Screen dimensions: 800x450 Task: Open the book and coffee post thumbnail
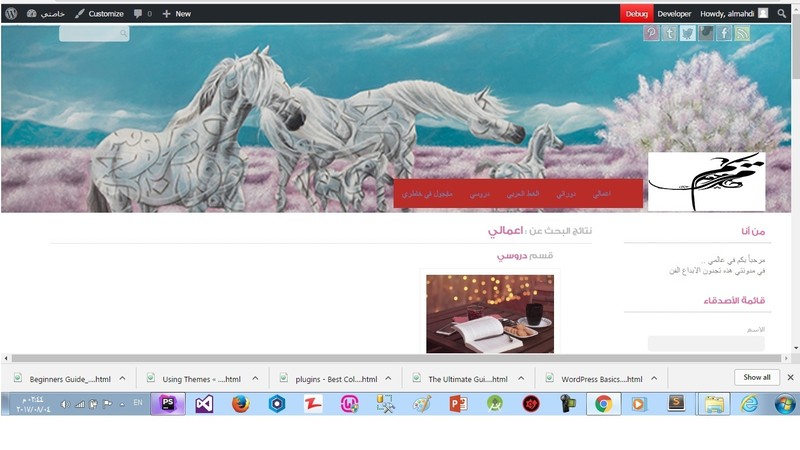490,314
